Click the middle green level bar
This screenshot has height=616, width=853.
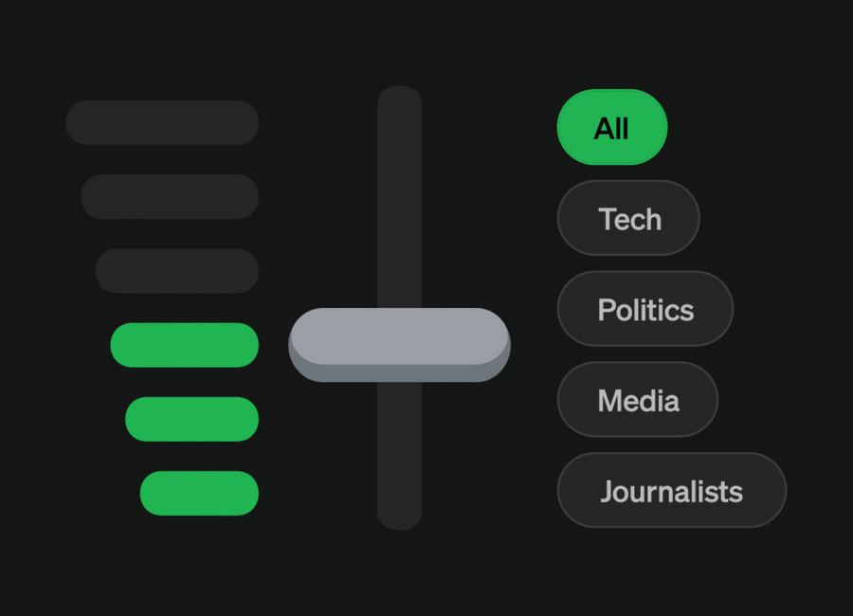tap(192, 419)
